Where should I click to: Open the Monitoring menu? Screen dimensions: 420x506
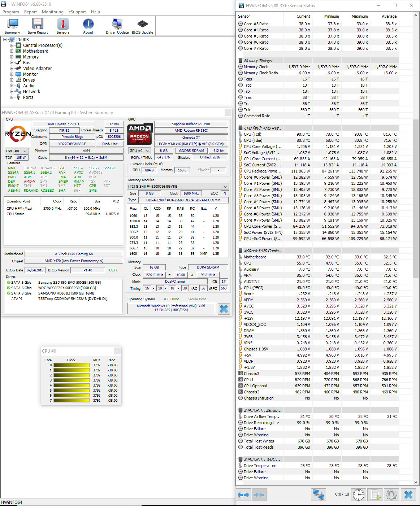pos(53,12)
